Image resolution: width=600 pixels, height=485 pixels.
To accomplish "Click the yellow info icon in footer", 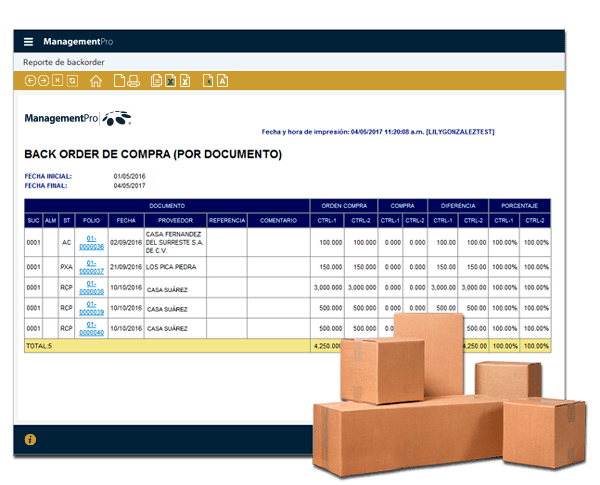I will coord(30,439).
